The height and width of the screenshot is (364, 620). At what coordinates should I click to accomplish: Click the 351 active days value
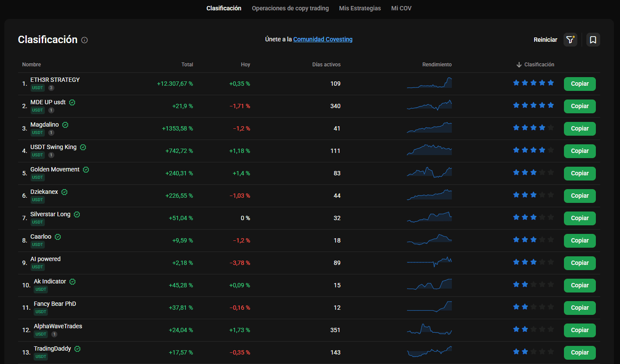click(335, 330)
